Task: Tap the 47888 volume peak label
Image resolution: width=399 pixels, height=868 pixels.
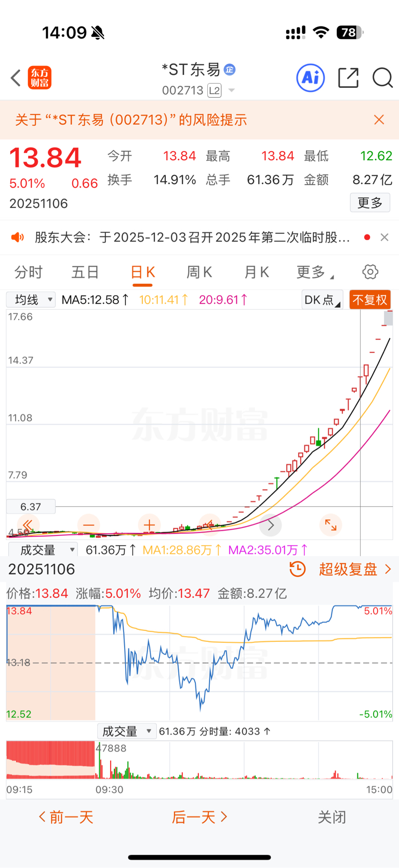Action: (x=111, y=748)
